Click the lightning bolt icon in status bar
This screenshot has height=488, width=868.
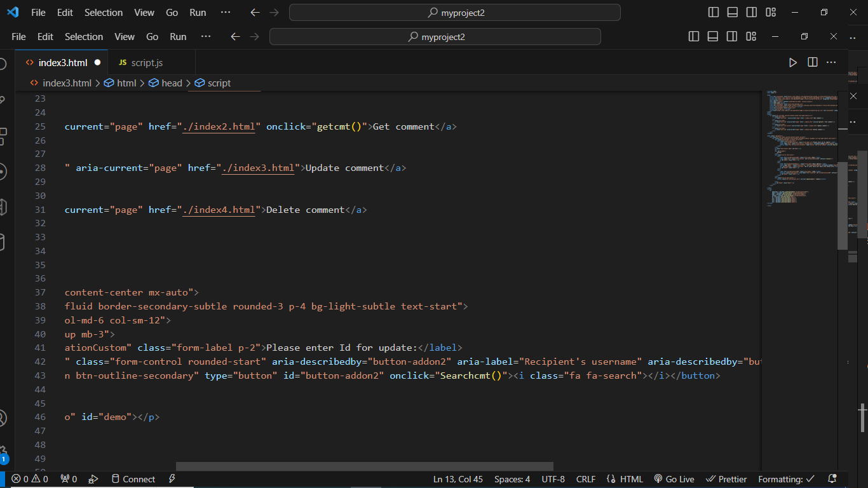[172, 479]
